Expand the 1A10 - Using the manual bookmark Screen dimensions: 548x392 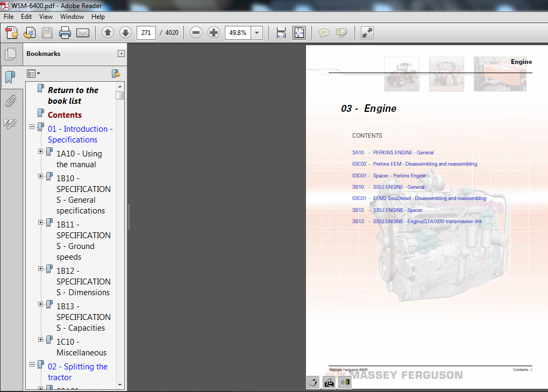pyautogui.click(x=40, y=151)
